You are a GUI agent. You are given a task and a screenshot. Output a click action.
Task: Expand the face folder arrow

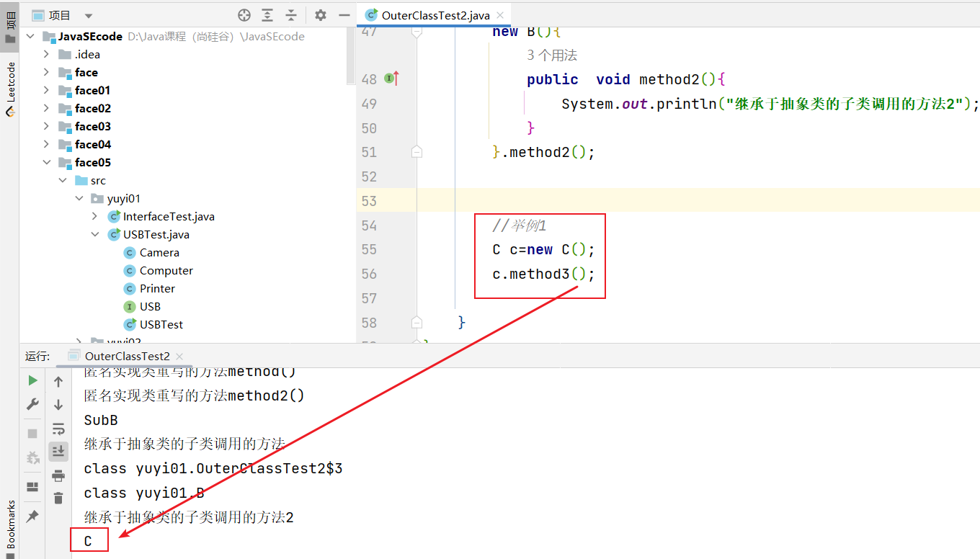(46, 72)
